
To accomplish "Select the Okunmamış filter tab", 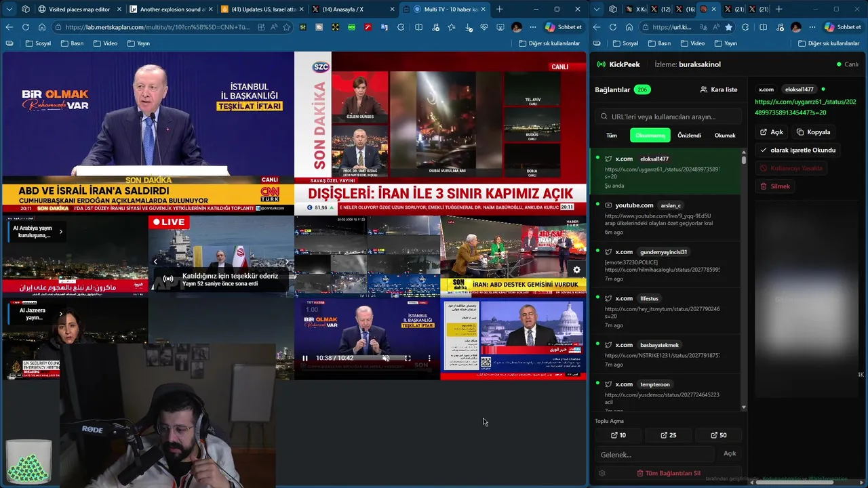I will [x=650, y=135].
